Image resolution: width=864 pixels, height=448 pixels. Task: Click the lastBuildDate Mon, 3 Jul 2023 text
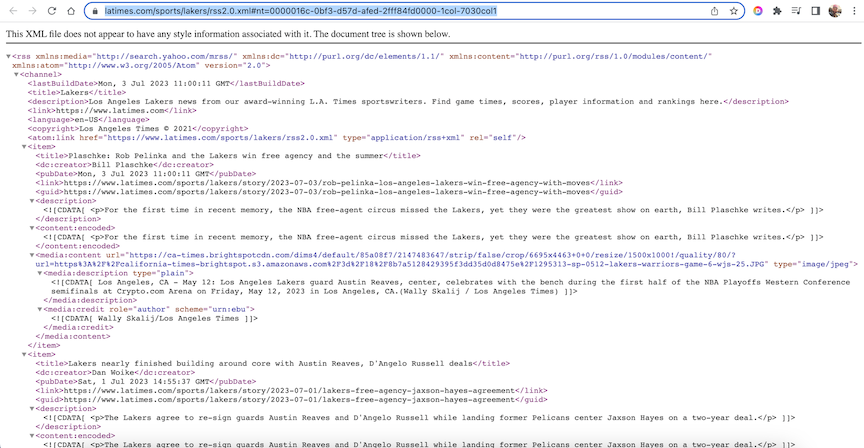pos(164,83)
